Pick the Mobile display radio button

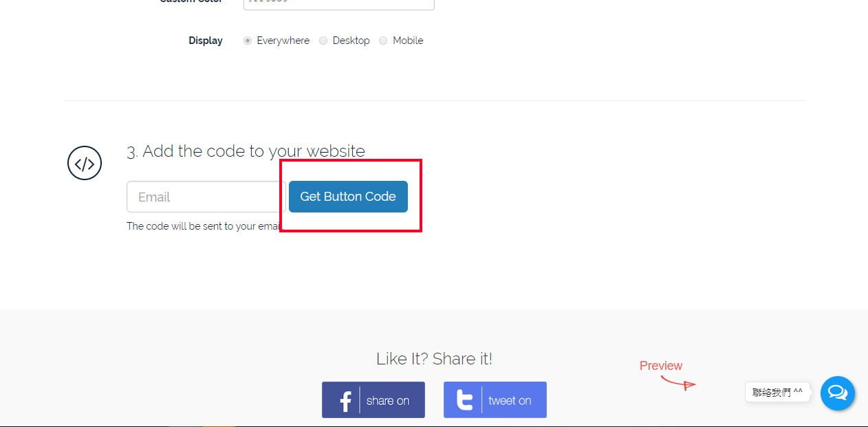[x=383, y=41]
